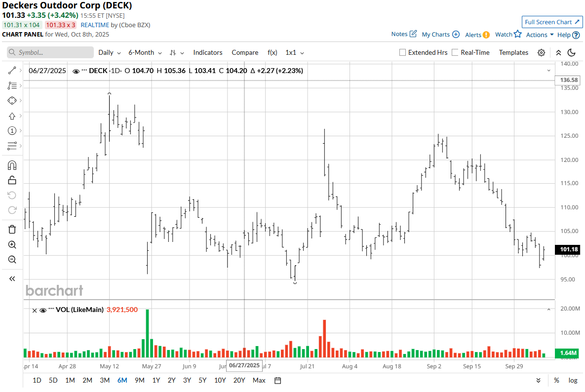
Task: Select the 3M time range
Action: click(105, 381)
